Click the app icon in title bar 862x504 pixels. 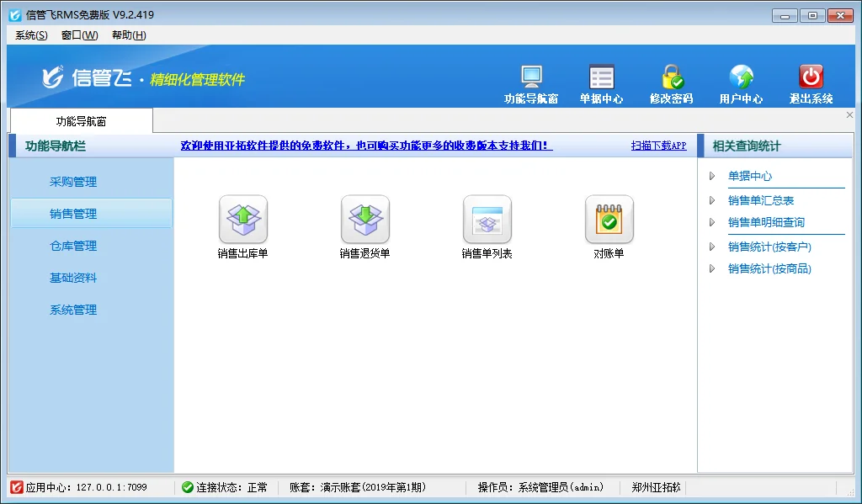[15, 15]
